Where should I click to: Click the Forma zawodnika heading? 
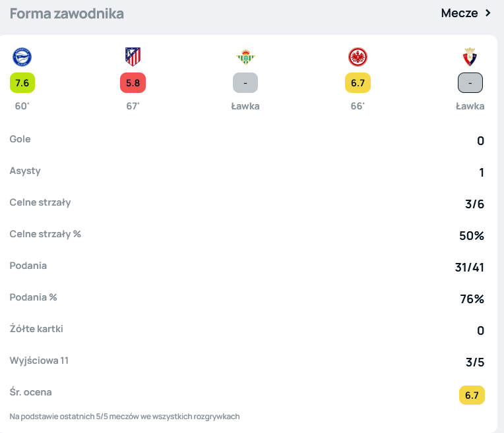pos(67,13)
